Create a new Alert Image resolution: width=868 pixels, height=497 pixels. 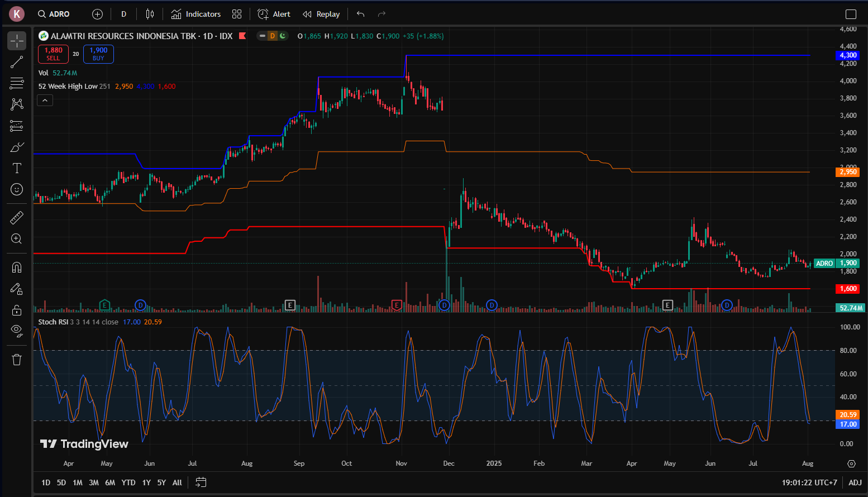(x=274, y=14)
